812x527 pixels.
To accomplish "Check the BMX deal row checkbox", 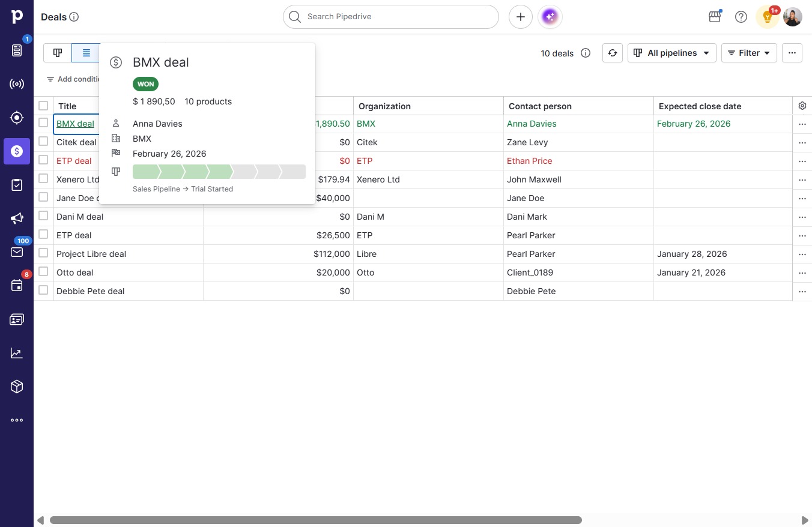I will [x=43, y=122].
